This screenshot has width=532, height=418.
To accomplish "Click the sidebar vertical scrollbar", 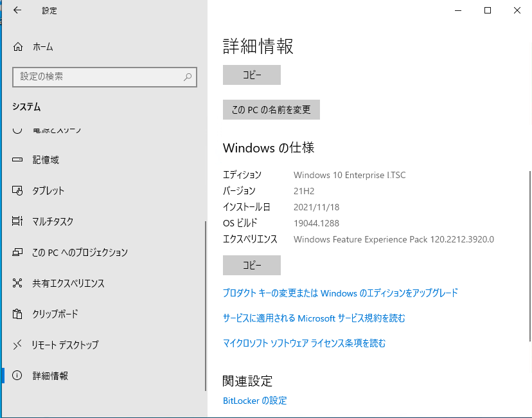I will pyautogui.click(x=206, y=305).
